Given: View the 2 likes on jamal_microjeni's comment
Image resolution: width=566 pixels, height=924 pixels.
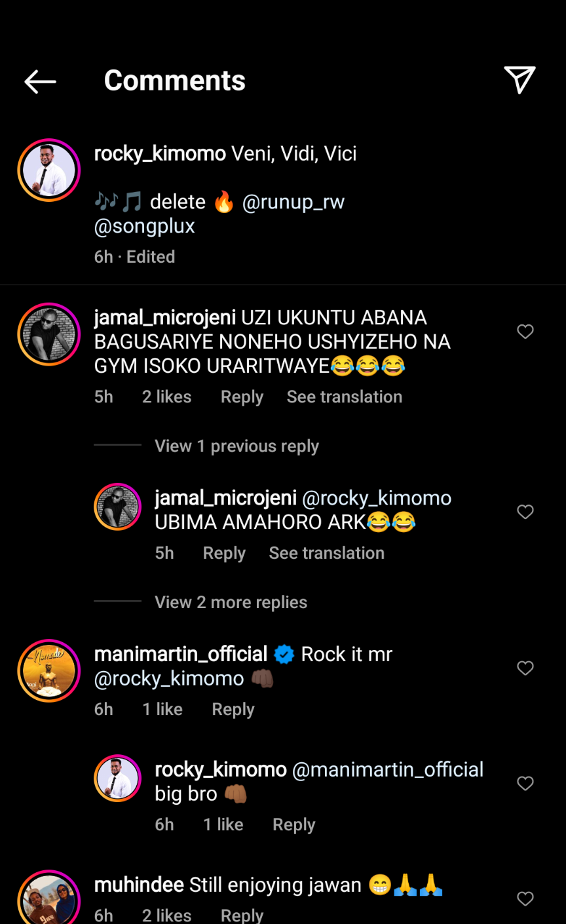Looking at the screenshot, I should (x=166, y=397).
